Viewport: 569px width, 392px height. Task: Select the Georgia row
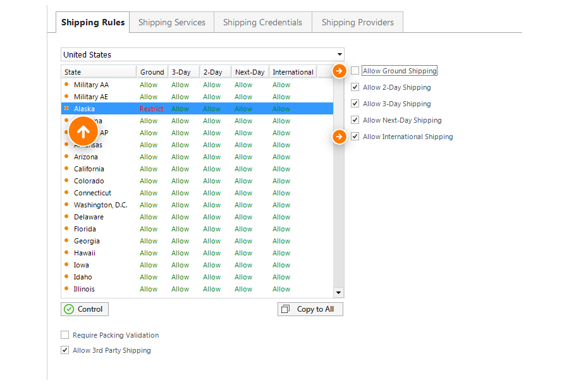(x=197, y=241)
